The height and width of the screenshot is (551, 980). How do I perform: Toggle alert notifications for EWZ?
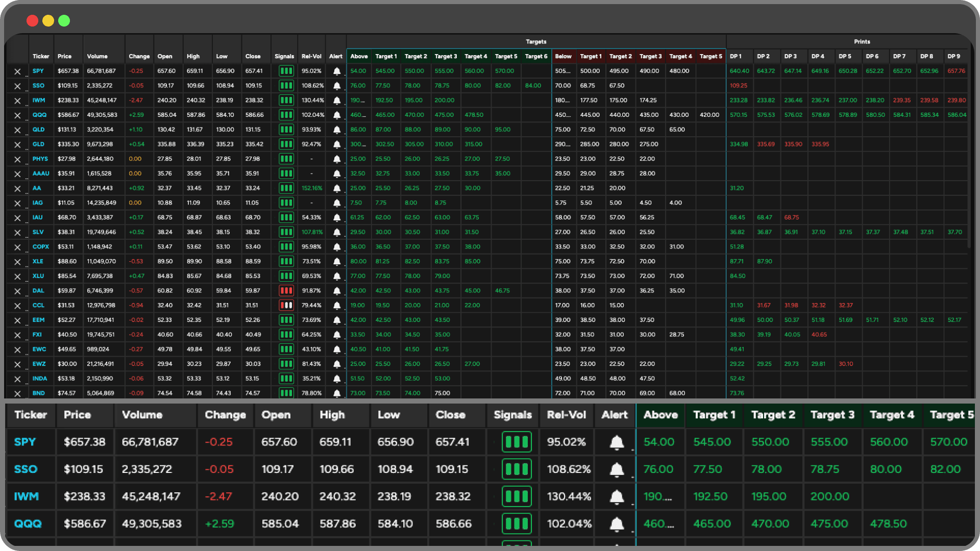pos(336,364)
